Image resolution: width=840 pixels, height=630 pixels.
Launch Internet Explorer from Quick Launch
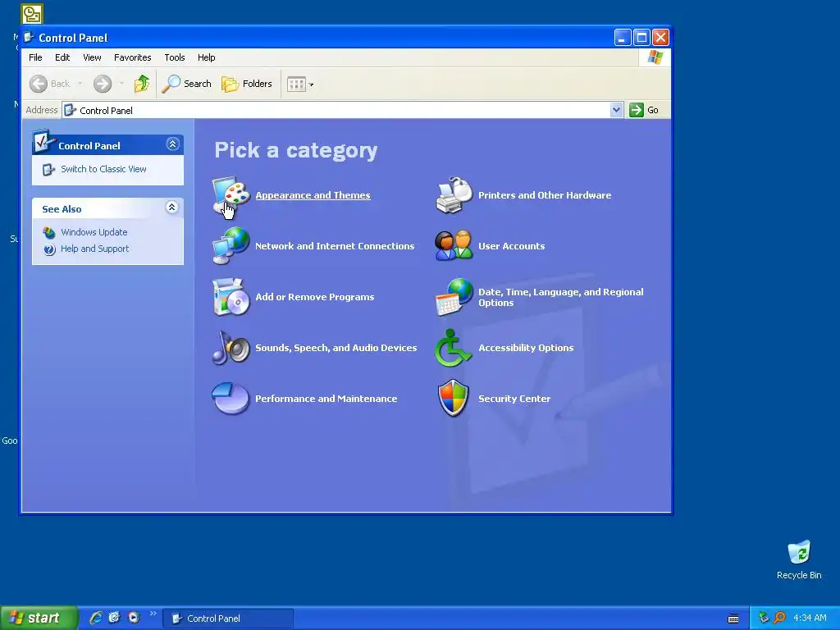pos(96,618)
